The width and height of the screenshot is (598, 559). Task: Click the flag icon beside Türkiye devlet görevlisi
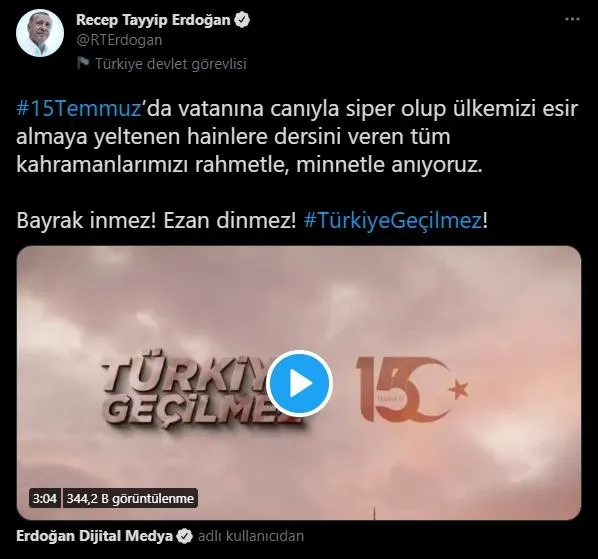pyautogui.click(x=83, y=63)
